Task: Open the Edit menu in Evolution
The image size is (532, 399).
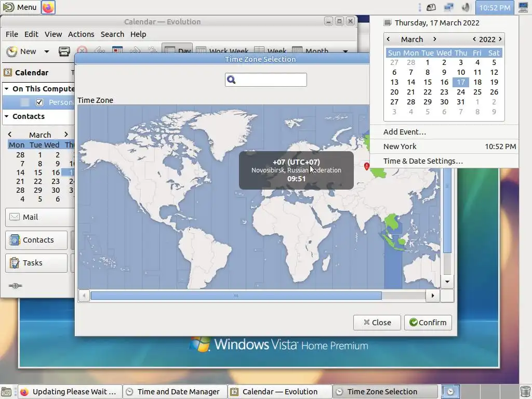Action: 31,34
